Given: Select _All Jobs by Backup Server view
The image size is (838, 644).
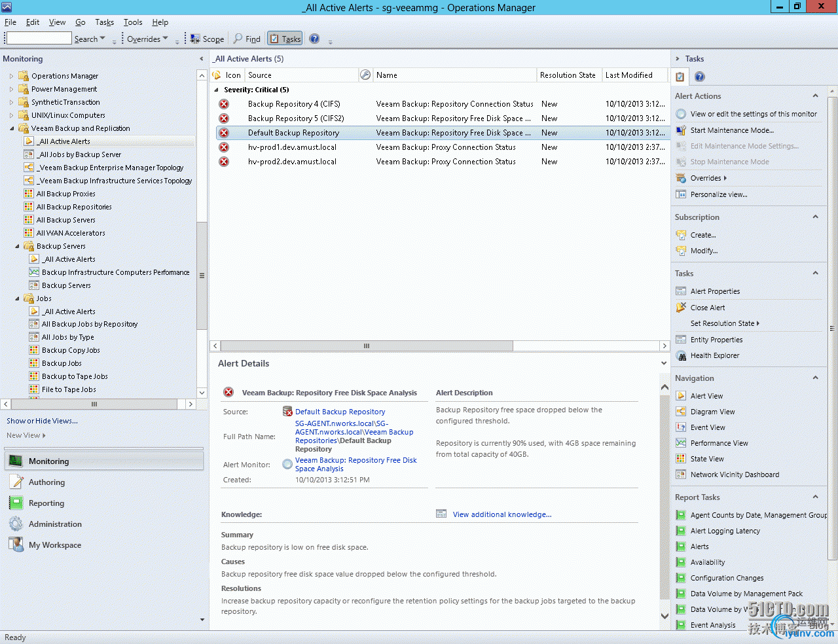Looking at the screenshot, I should (x=79, y=154).
